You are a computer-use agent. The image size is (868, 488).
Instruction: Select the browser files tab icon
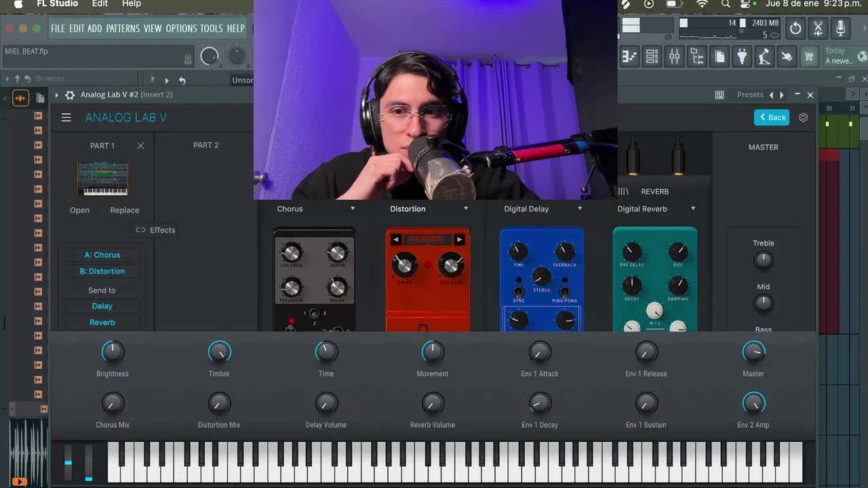pos(40,98)
